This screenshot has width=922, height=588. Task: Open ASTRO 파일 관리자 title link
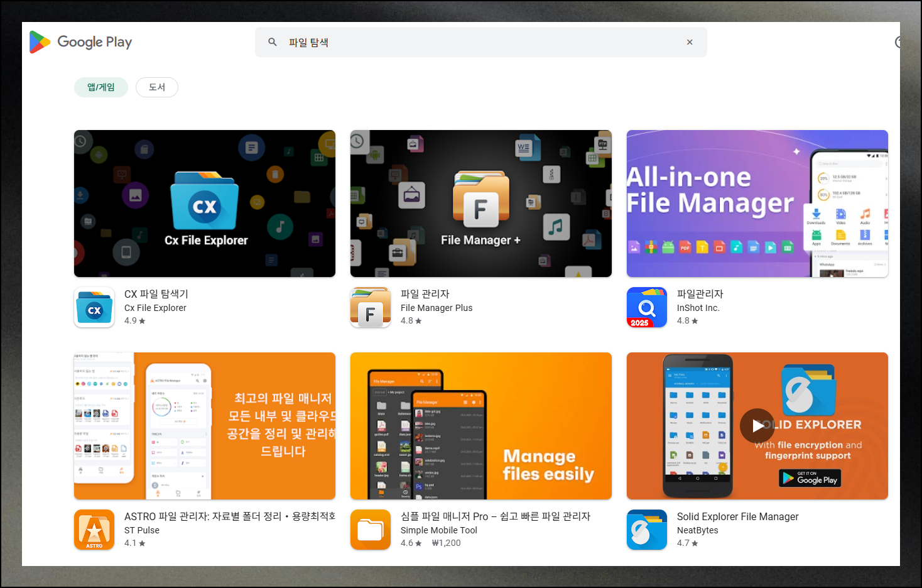[x=230, y=516]
